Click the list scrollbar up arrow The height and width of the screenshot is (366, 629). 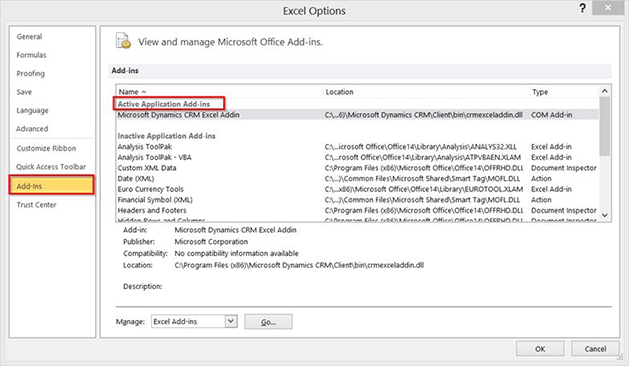coord(605,92)
